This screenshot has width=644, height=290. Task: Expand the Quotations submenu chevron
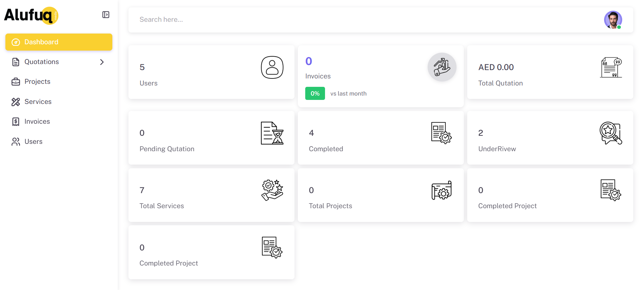point(102,62)
